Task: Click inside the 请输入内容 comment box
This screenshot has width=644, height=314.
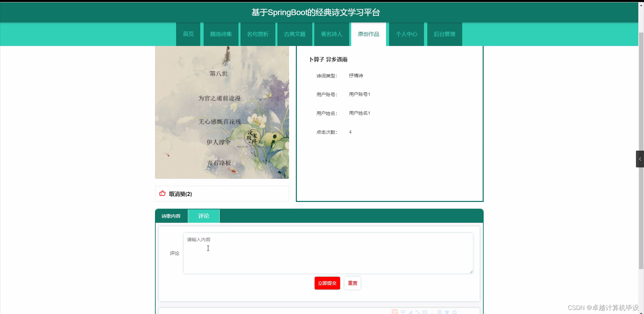Action: tap(327, 253)
